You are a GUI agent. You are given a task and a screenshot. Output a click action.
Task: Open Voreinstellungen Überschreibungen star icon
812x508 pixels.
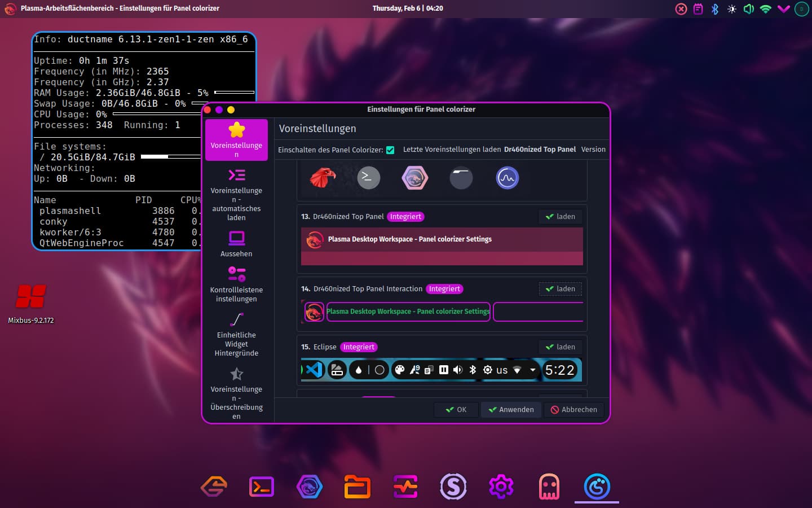click(x=236, y=374)
